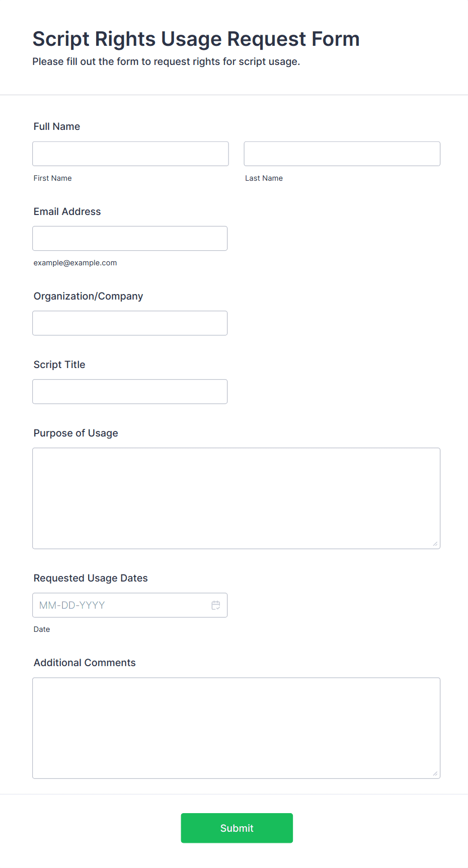This screenshot has height=868, width=468.
Task: Click the Organization/Company label
Action: coord(88,296)
